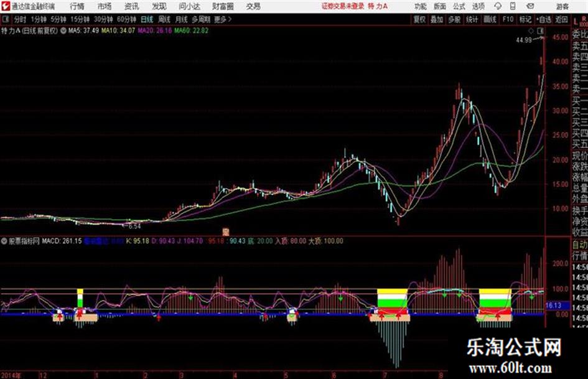588x379 pixels.
Task: Click the 画线 drawing tool button
Action: click(490, 19)
